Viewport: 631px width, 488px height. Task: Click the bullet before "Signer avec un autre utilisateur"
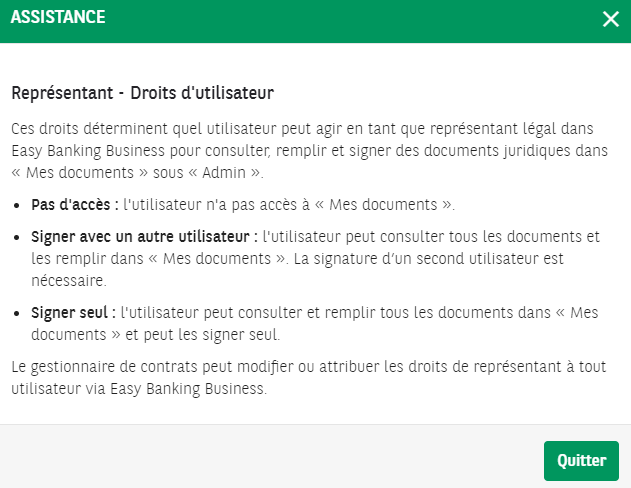(21, 237)
